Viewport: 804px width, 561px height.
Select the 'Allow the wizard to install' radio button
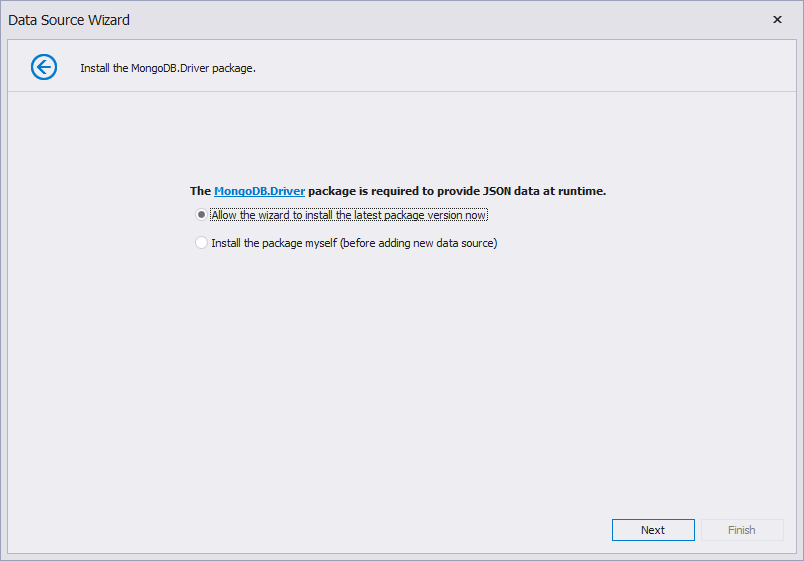[201, 214]
